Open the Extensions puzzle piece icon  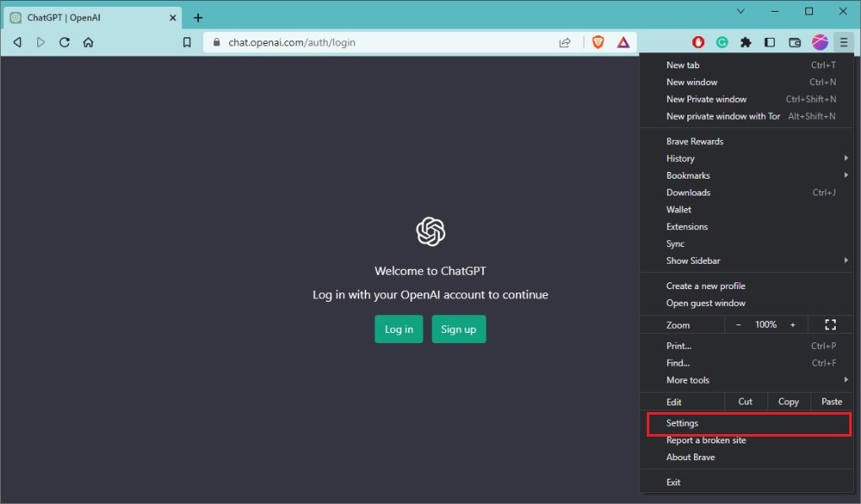(745, 42)
